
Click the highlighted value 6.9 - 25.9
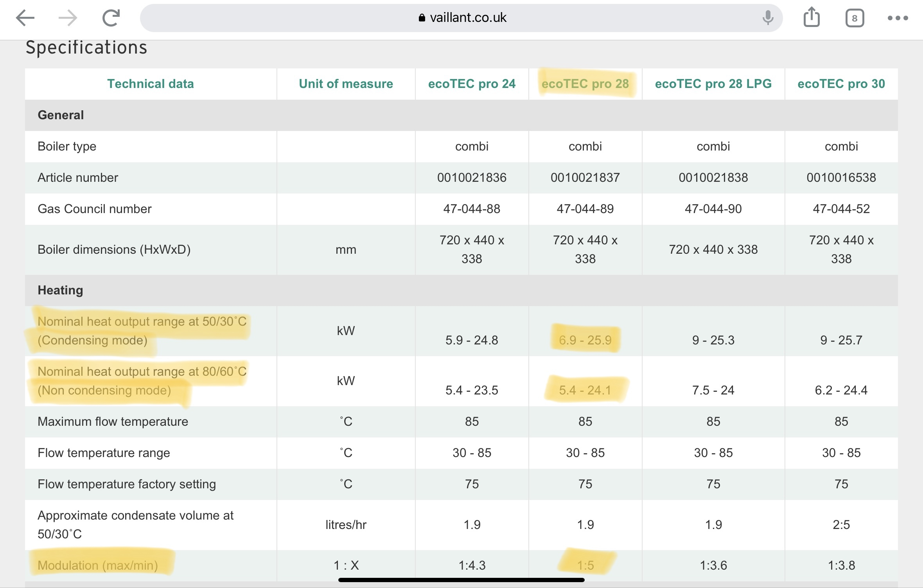click(x=585, y=340)
